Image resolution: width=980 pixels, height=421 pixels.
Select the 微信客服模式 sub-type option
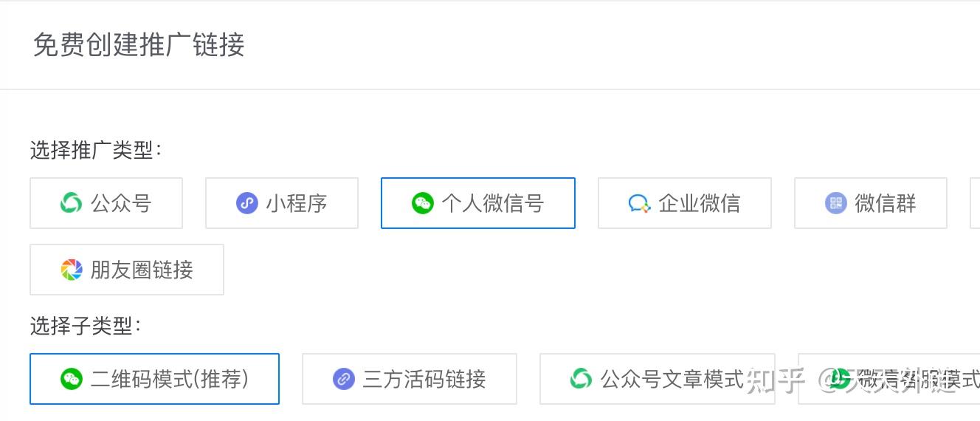tap(889, 379)
